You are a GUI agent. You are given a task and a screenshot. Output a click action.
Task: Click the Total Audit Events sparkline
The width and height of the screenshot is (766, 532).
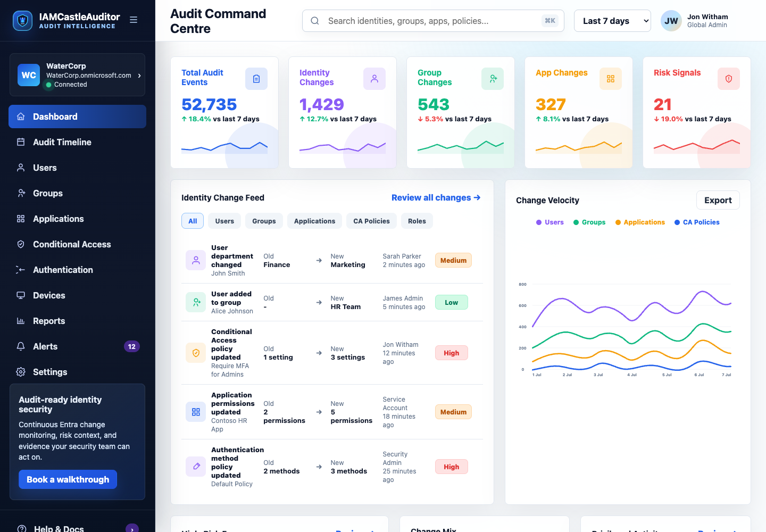(x=224, y=147)
